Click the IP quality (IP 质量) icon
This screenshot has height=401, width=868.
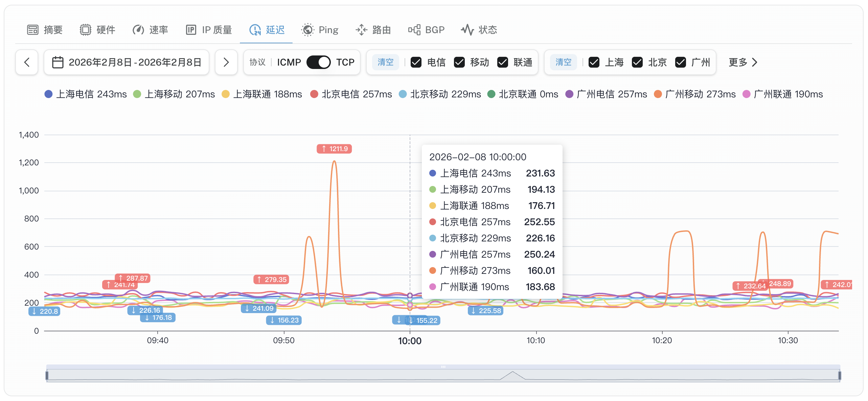(x=191, y=30)
